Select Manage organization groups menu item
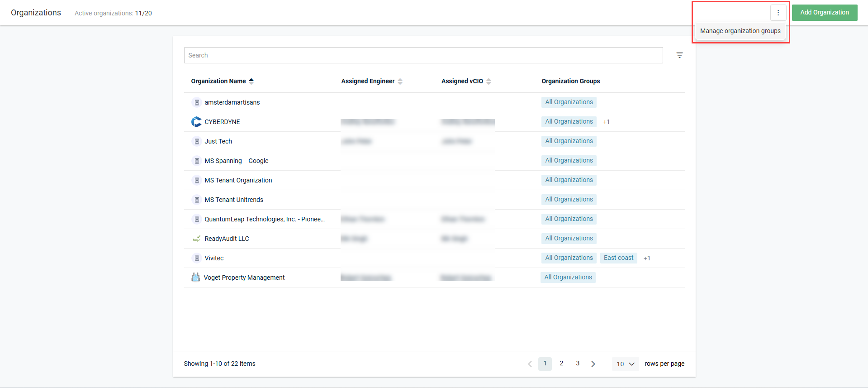This screenshot has height=388, width=868. click(x=740, y=31)
